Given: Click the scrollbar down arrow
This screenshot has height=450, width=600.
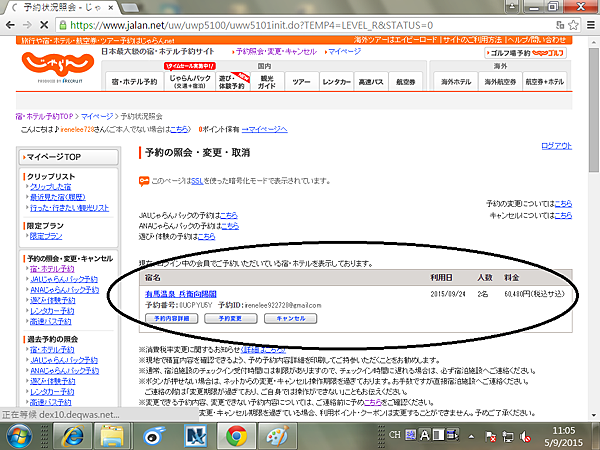Looking at the screenshot, I should tap(593, 415).
